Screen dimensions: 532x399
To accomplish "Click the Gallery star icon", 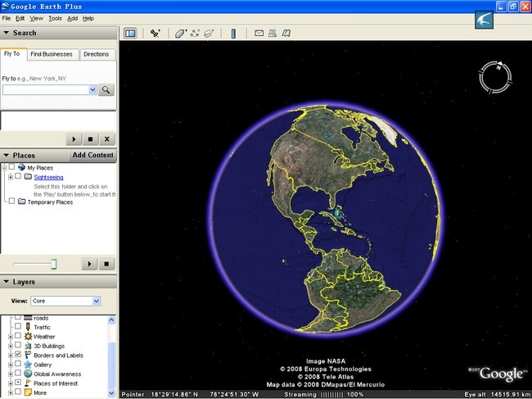I will pos(28,365).
